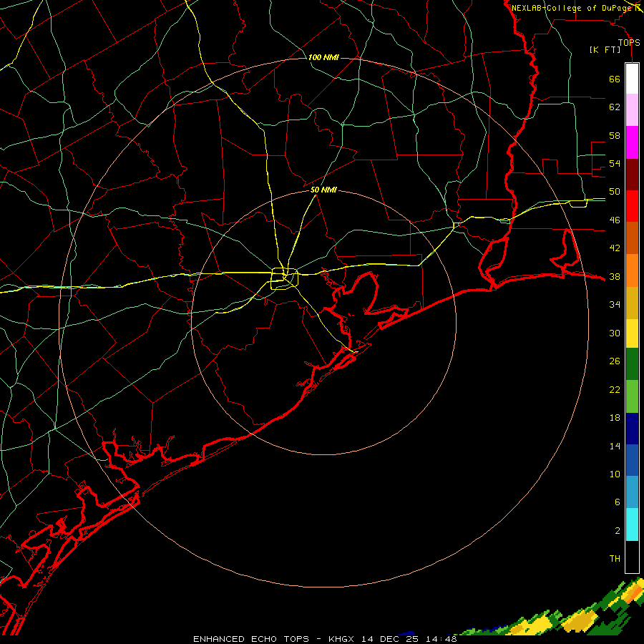Pick the dark maroon legend swatch

pos(632,175)
